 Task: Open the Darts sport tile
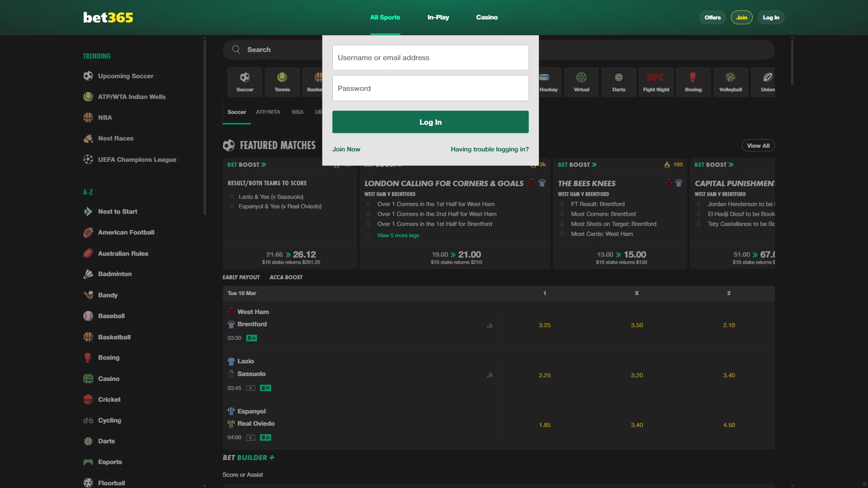(x=619, y=82)
